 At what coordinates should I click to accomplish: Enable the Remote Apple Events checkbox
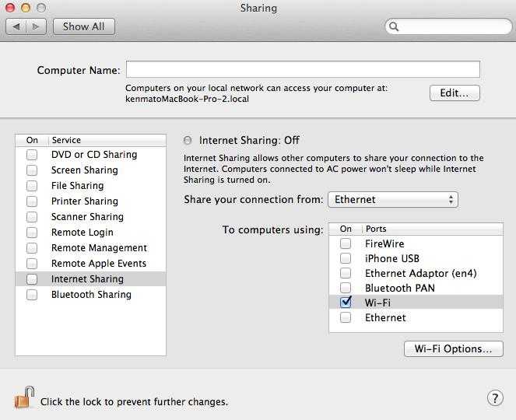coord(32,264)
